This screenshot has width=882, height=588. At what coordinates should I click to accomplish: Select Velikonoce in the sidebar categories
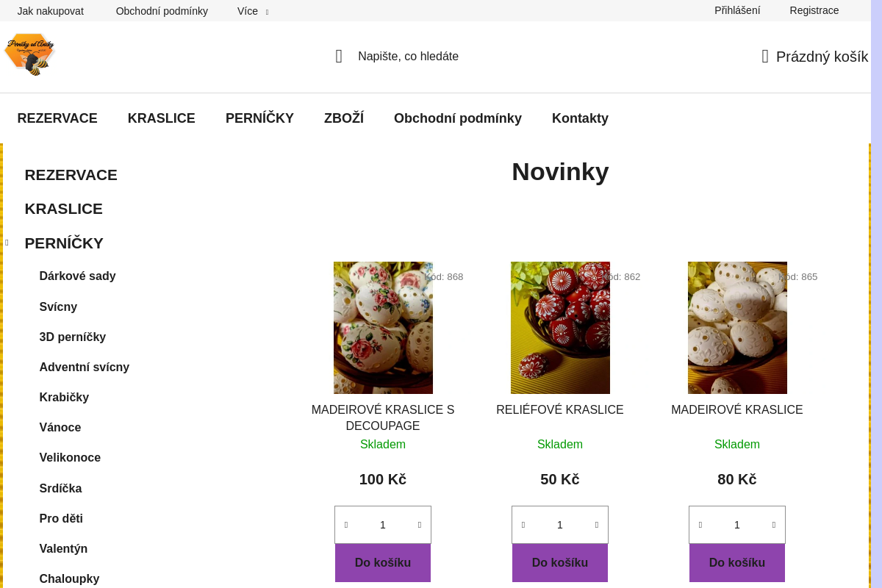[x=70, y=458]
